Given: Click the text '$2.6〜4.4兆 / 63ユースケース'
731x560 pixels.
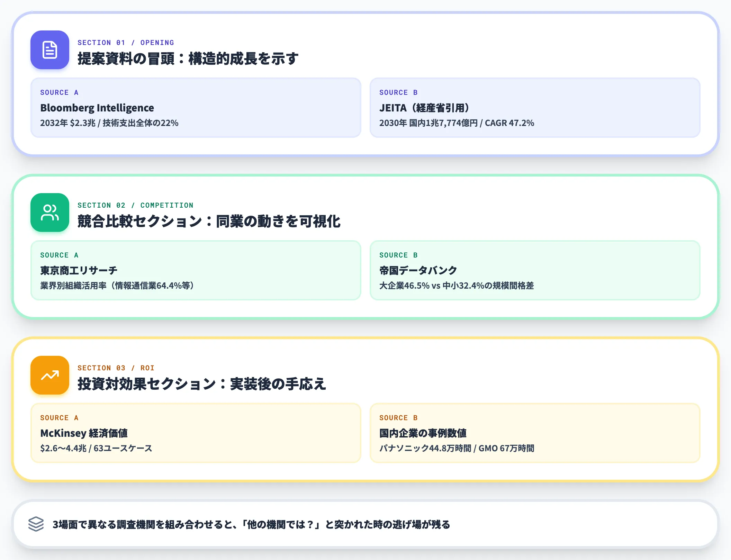Looking at the screenshot, I should tap(96, 448).
